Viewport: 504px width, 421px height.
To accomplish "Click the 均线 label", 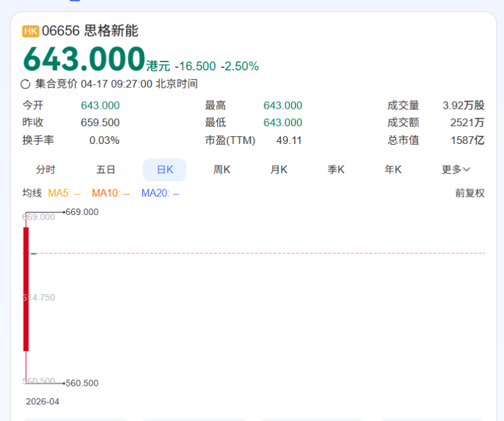I will coord(32,193).
